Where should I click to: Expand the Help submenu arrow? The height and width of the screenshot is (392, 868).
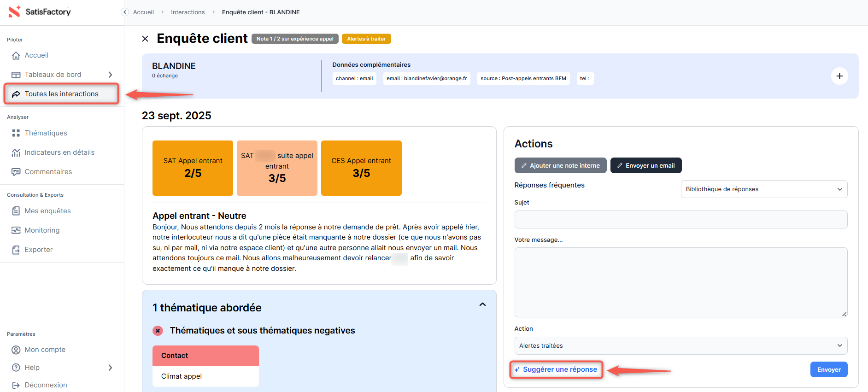(110, 368)
